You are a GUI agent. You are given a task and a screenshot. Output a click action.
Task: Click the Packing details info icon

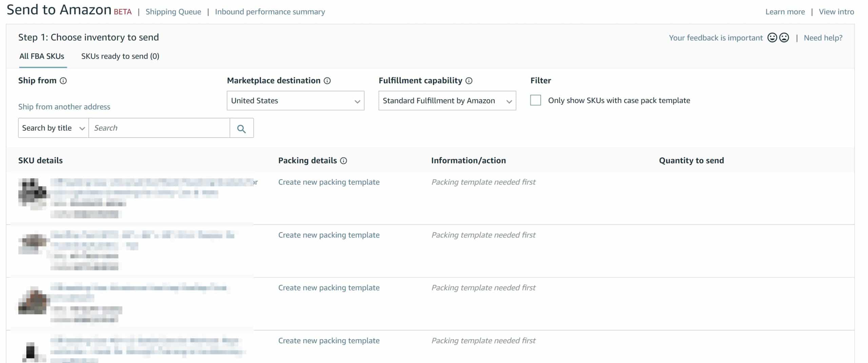coord(343,161)
